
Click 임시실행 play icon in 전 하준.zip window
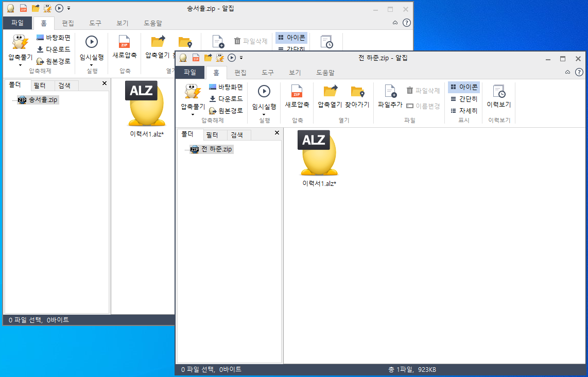(264, 91)
